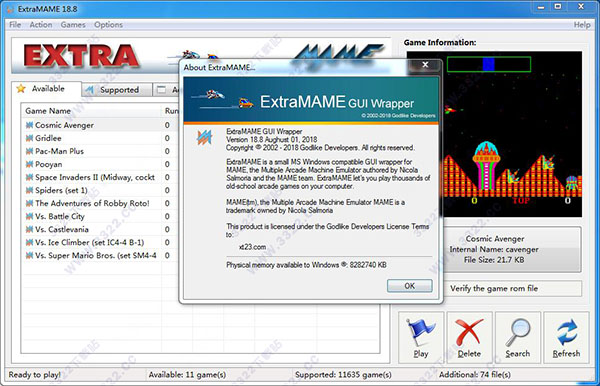Click the Vs. Super Mario Bros. row icon

point(29,255)
